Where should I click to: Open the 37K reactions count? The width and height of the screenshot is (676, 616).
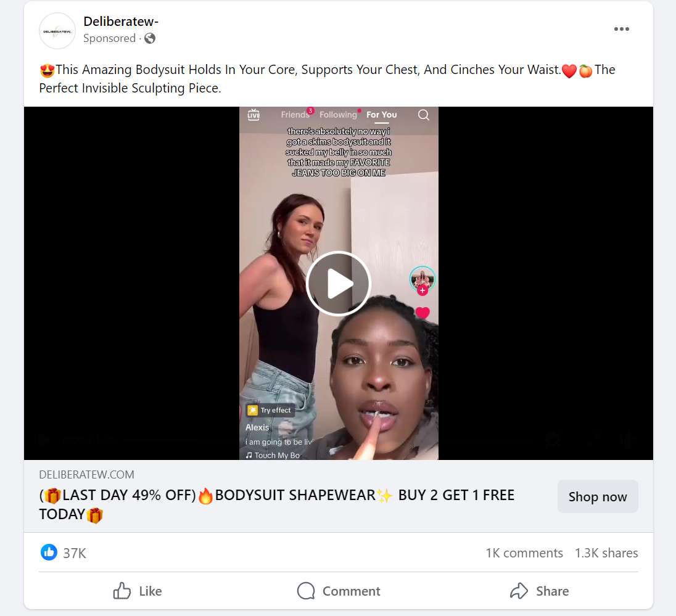[75, 554]
